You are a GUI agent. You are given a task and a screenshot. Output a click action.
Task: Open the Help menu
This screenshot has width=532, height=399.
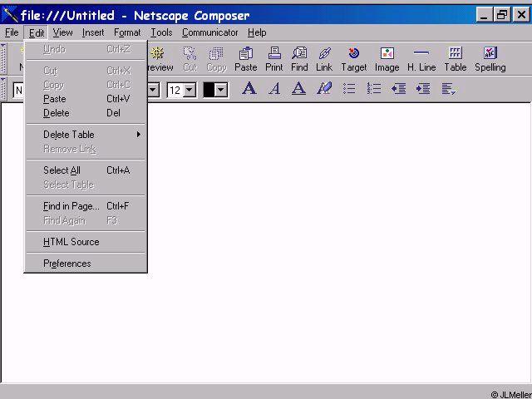257,32
